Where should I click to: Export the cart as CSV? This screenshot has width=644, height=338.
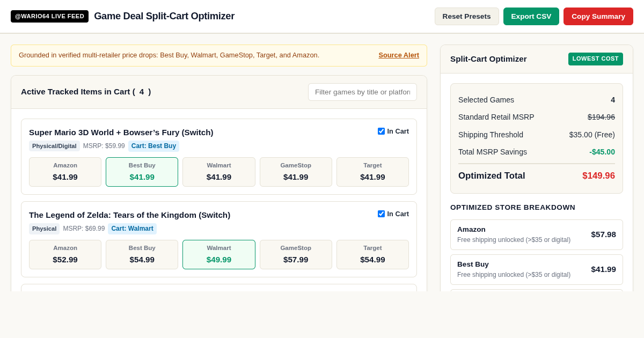(531, 16)
